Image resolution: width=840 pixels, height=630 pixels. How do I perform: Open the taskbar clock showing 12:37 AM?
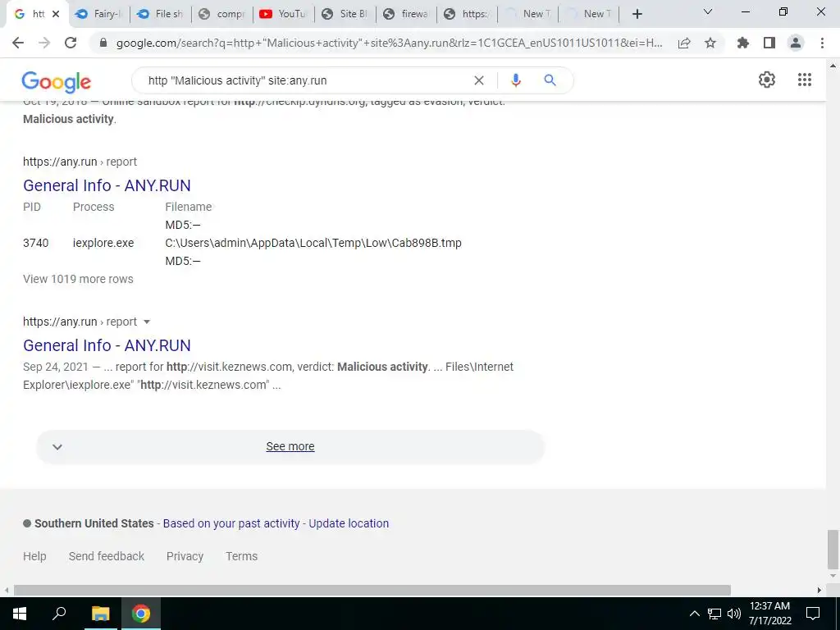pyautogui.click(x=769, y=614)
